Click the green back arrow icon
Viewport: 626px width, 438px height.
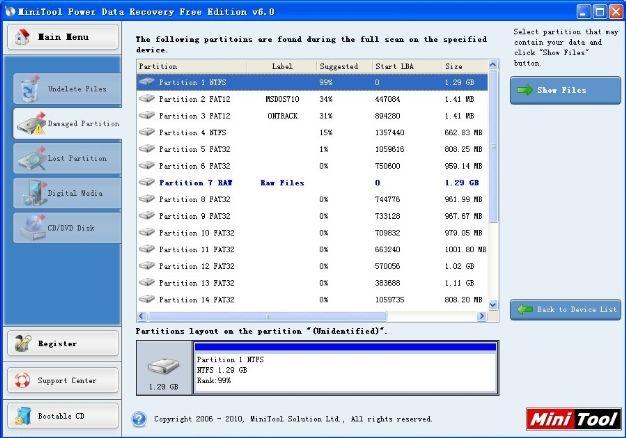[x=525, y=309]
